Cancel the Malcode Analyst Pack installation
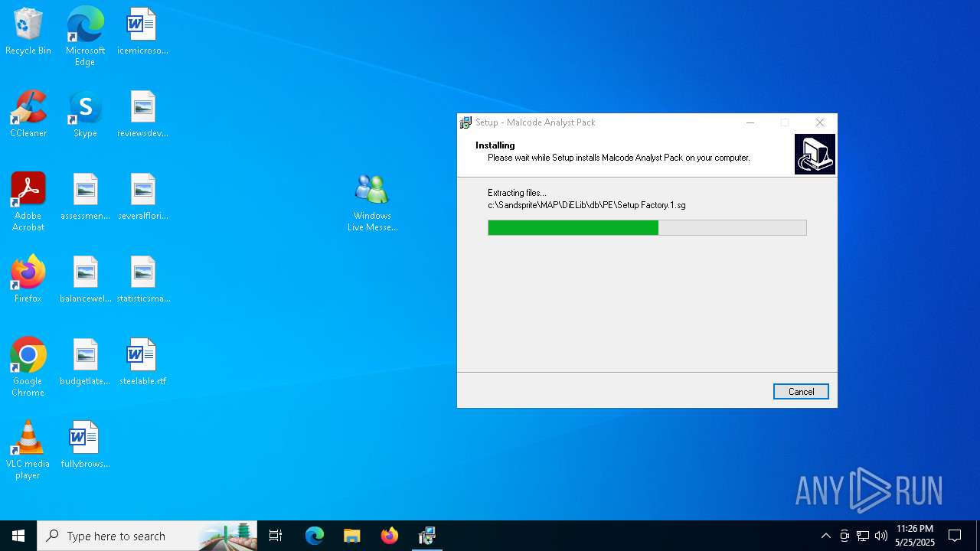 pos(801,391)
